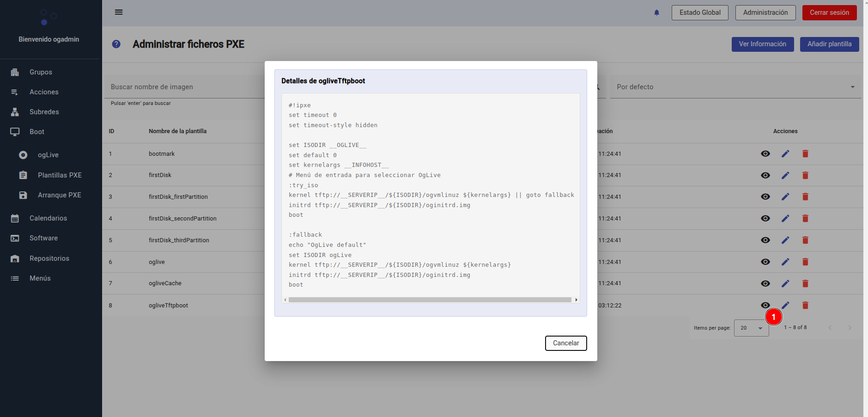Edit the bootmark template with pencil icon

pos(785,153)
